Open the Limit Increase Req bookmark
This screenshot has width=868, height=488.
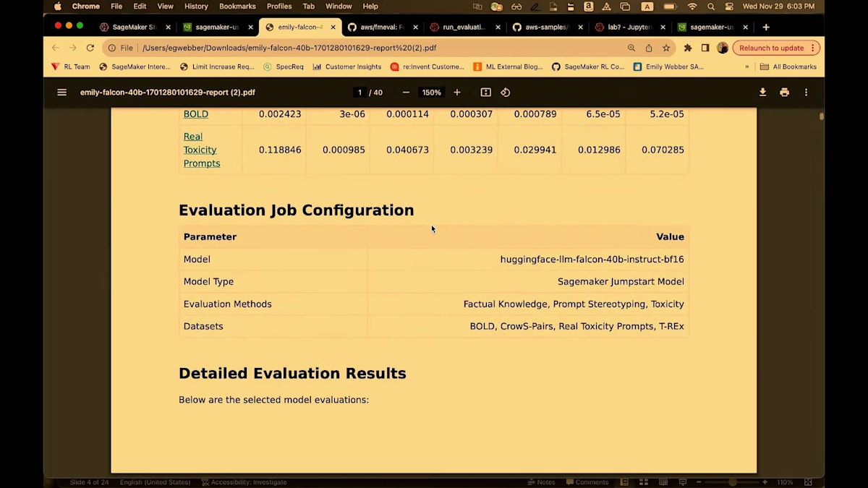click(x=217, y=67)
